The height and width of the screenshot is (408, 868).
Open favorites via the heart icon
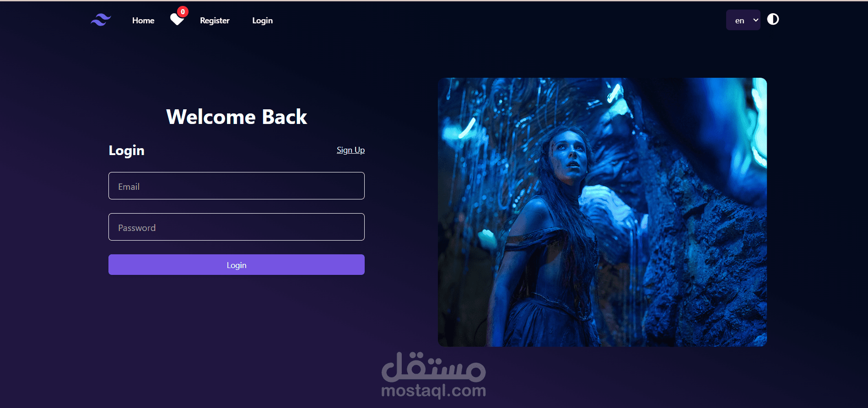coord(177,20)
